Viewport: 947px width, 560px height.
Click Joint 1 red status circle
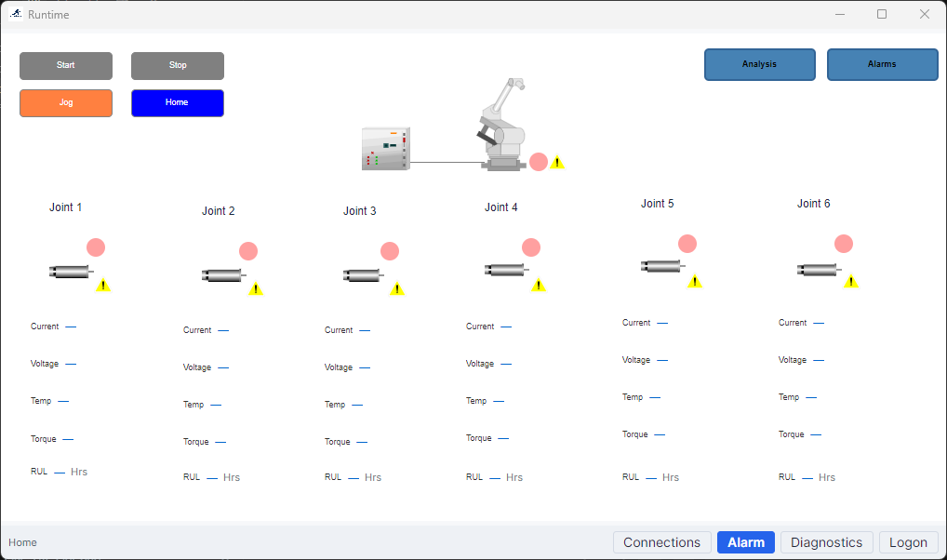96,247
